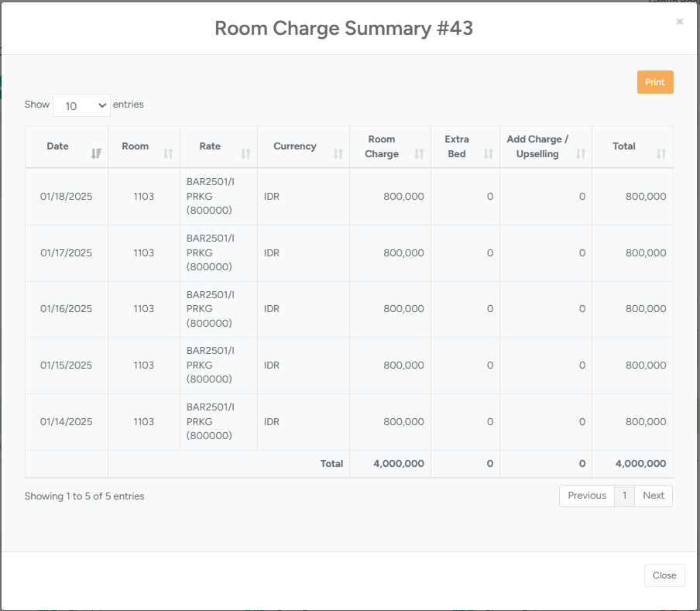Image resolution: width=700 pixels, height=611 pixels.
Task: Click the Rate column sort arrows
Action: pyautogui.click(x=245, y=153)
